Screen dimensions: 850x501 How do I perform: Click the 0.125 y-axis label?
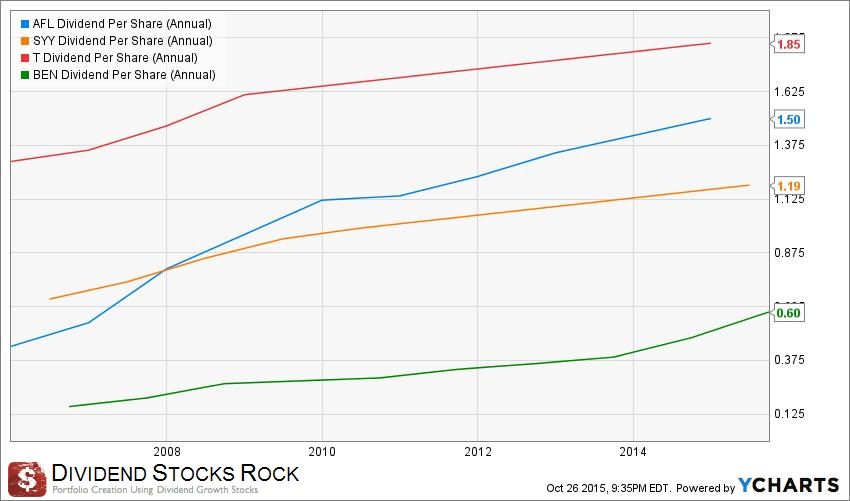[789, 414]
